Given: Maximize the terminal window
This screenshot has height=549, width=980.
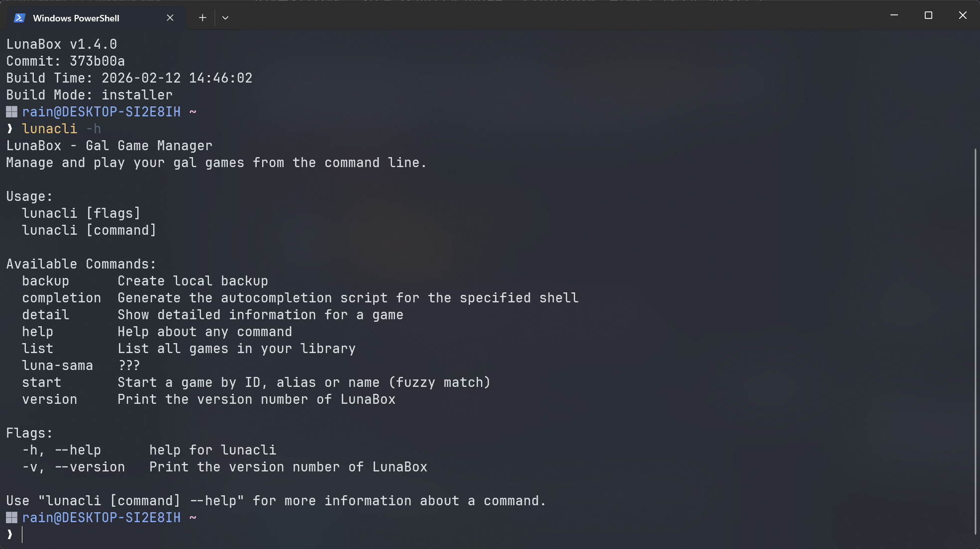Looking at the screenshot, I should click(x=928, y=15).
